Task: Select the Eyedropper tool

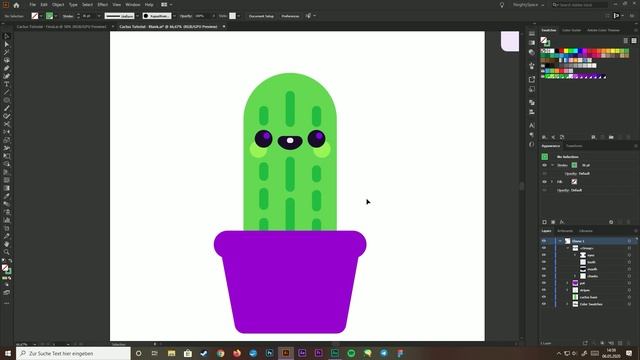Action: point(7,196)
